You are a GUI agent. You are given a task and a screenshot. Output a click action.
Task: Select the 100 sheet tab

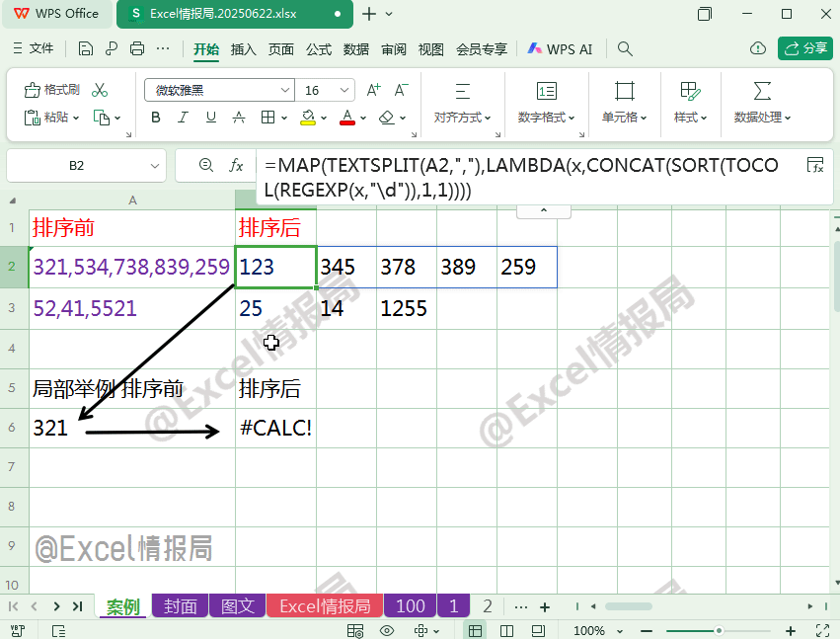(411, 605)
